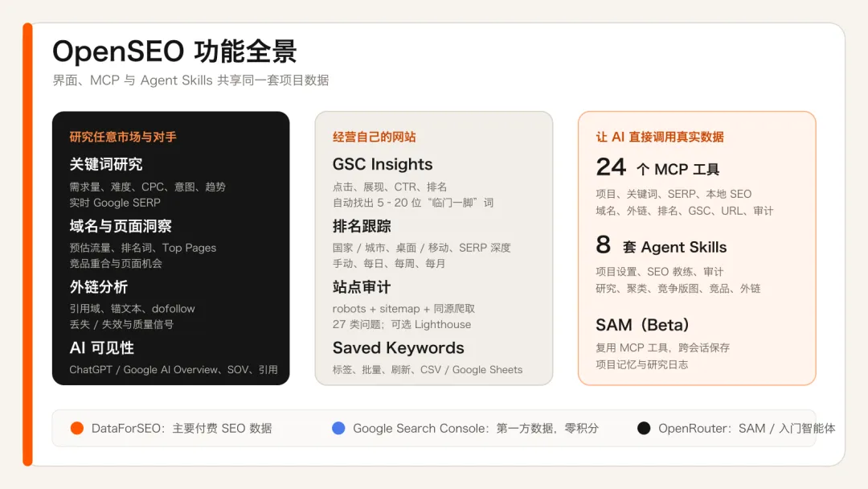Select the AI 可见性 heading
868x489 pixels.
coord(102,347)
